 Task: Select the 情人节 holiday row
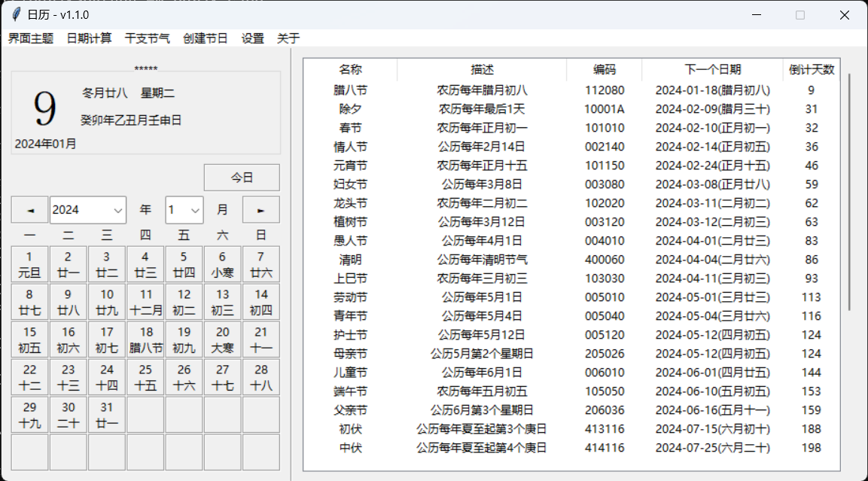pyautogui.click(x=572, y=147)
